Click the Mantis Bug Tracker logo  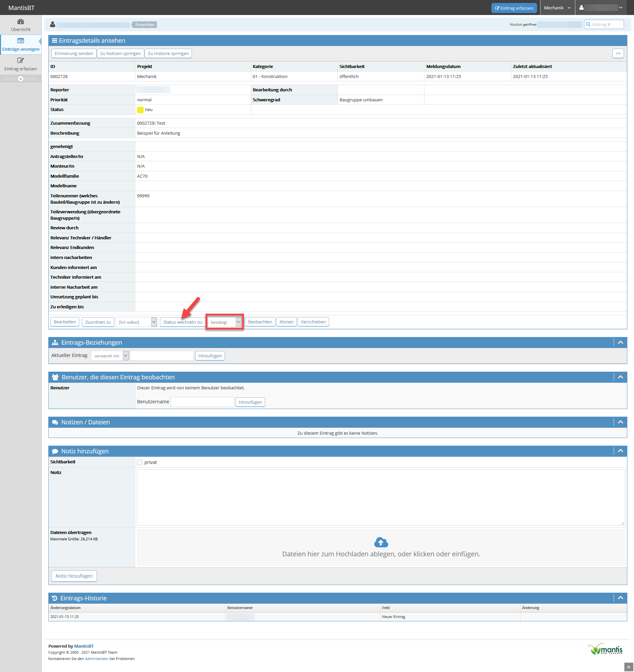pyautogui.click(x=605, y=649)
